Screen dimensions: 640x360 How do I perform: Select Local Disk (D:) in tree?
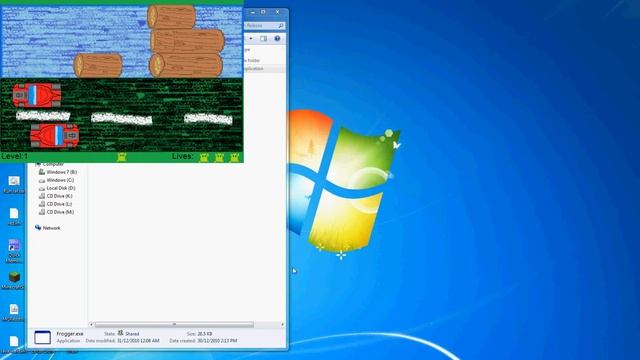point(57,188)
